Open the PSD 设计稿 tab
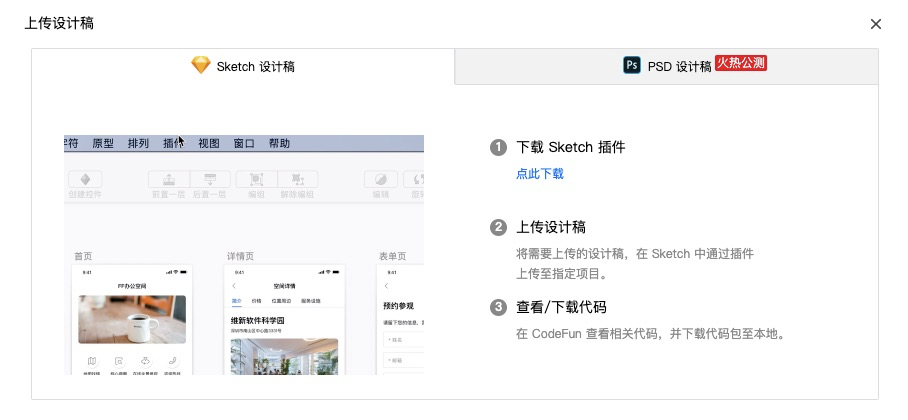Viewport: 908px width, 420px height. (x=667, y=66)
